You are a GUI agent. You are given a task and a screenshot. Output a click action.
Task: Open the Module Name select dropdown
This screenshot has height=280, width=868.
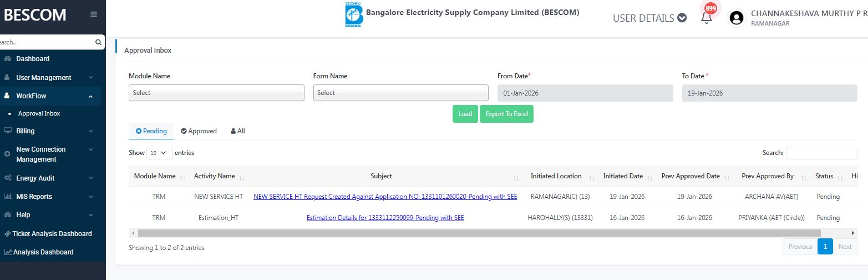point(216,93)
